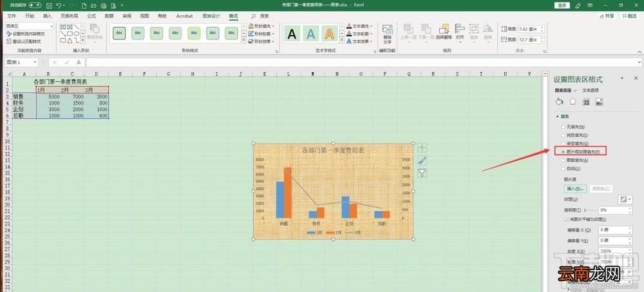Screen dimensions: 644x292
Task: Click the 透明度 transparency slider
Action: pyautogui.click(x=590, y=210)
